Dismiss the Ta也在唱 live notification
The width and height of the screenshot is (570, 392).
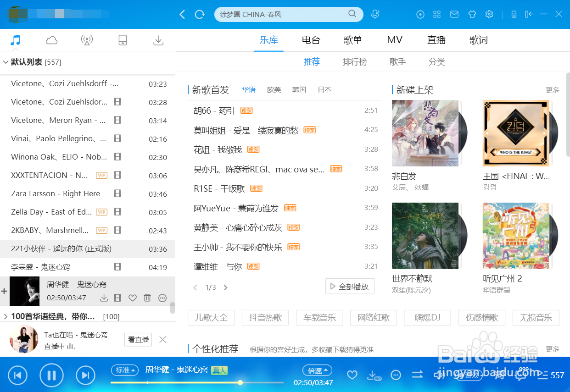162,340
